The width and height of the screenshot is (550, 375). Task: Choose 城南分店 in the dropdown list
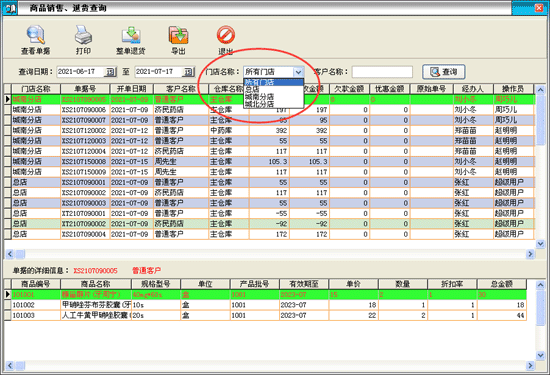pos(274,97)
